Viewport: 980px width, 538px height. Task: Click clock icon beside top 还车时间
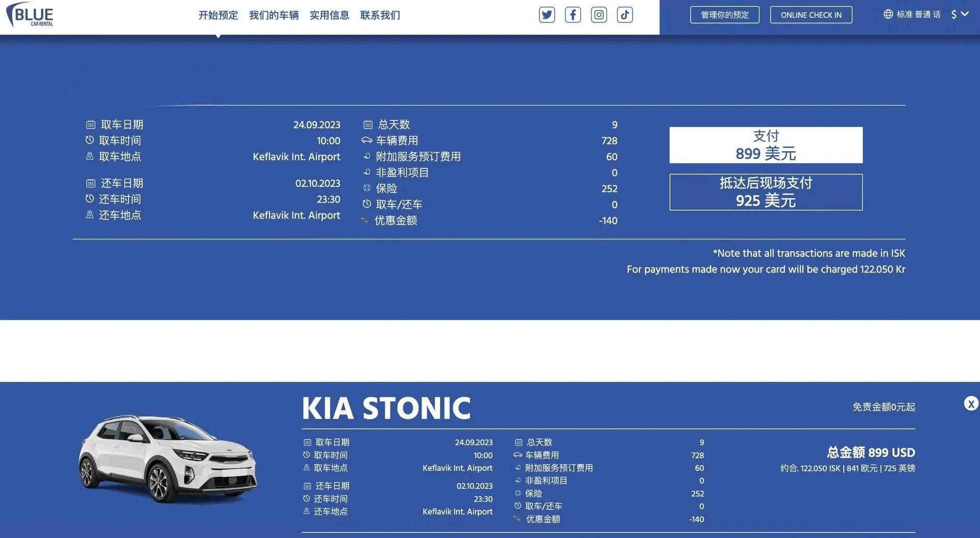90,199
